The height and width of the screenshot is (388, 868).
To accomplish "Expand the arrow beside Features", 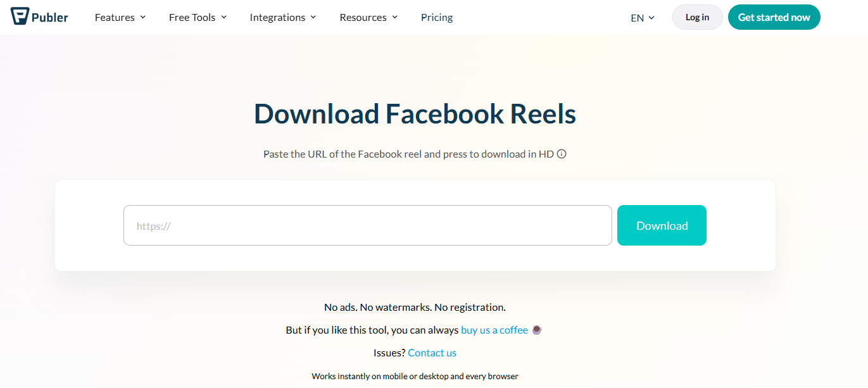I will [x=142, y=18].
